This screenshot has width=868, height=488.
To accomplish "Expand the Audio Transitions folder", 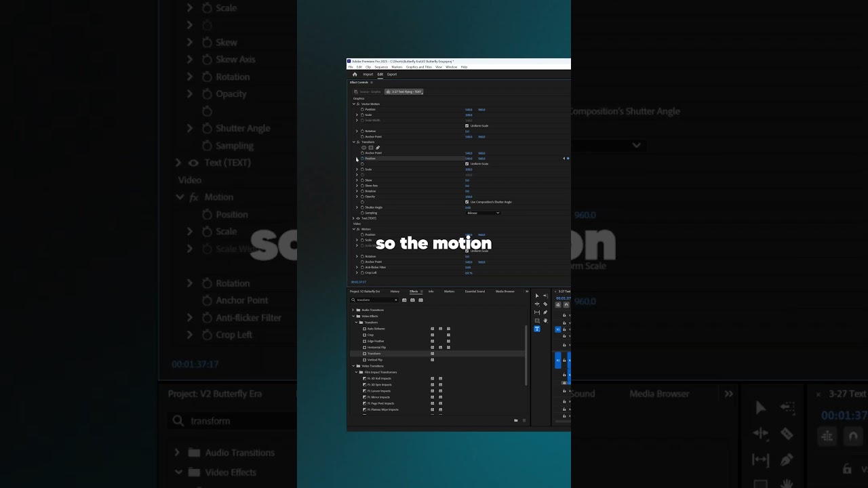I will click(x=353, y=310).
